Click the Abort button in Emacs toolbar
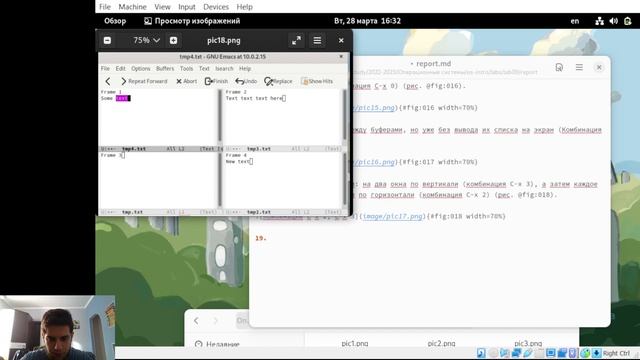The image size is (640, 360). point(187,81)
